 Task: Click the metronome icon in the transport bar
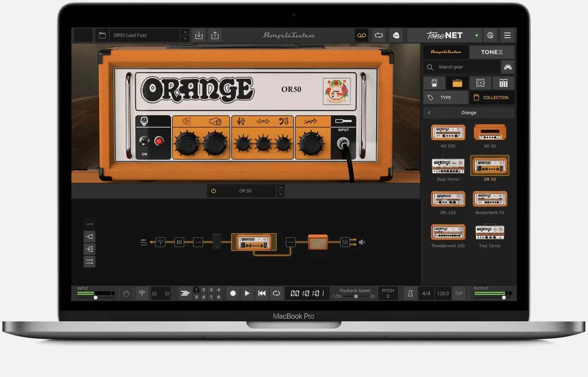[410, 293]
